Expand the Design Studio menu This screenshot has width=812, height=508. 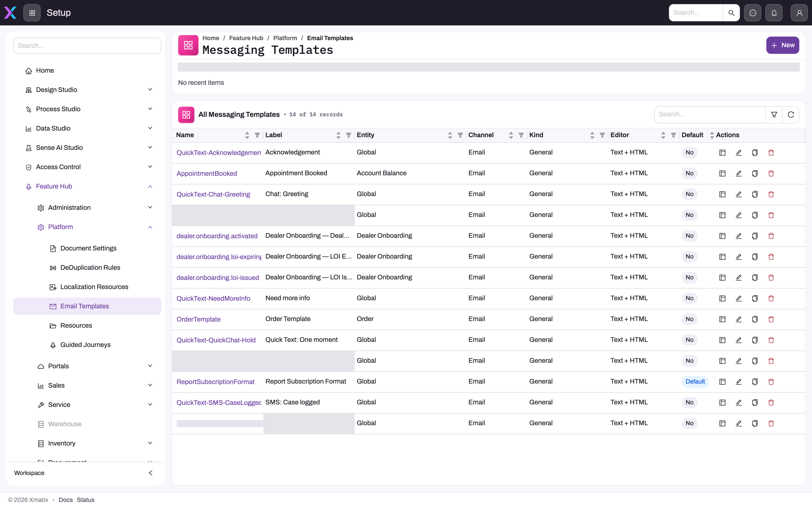87,90
